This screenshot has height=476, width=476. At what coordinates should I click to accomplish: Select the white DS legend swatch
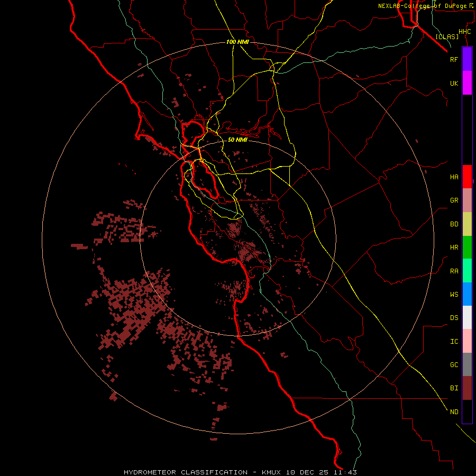pos(467,317)
